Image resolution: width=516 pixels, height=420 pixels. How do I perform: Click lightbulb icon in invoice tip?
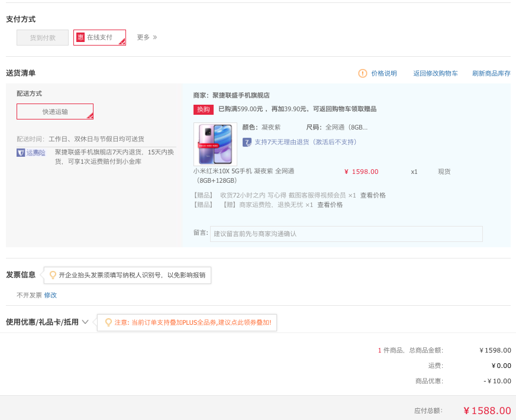point(52,275)
